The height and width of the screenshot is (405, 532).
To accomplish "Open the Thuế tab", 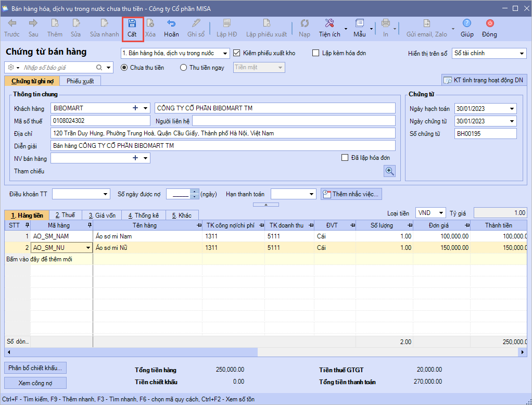I will pos(65,216).
